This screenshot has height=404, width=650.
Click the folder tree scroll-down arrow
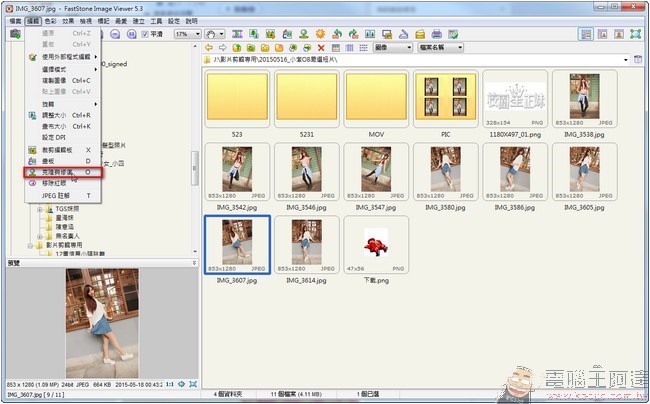click(x=195, y=252)
